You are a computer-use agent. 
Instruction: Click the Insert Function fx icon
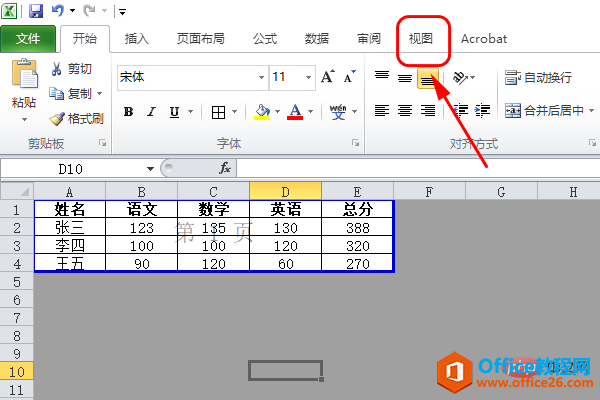point(225,168)
